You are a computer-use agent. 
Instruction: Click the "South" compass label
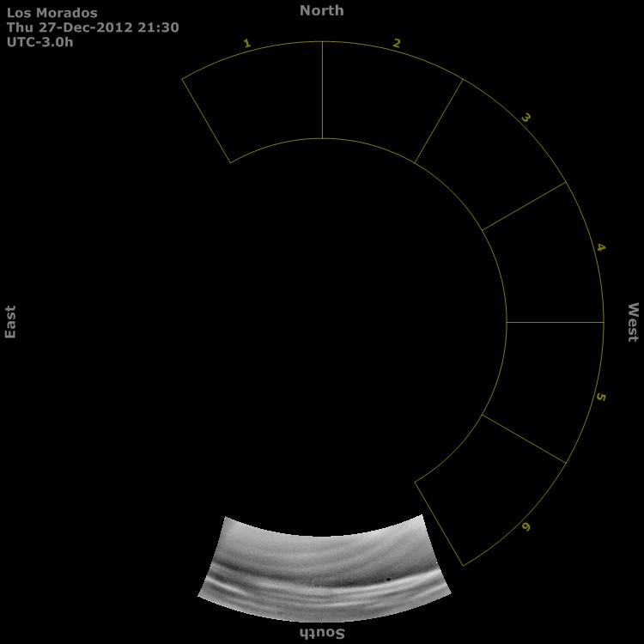coord(322,633)
